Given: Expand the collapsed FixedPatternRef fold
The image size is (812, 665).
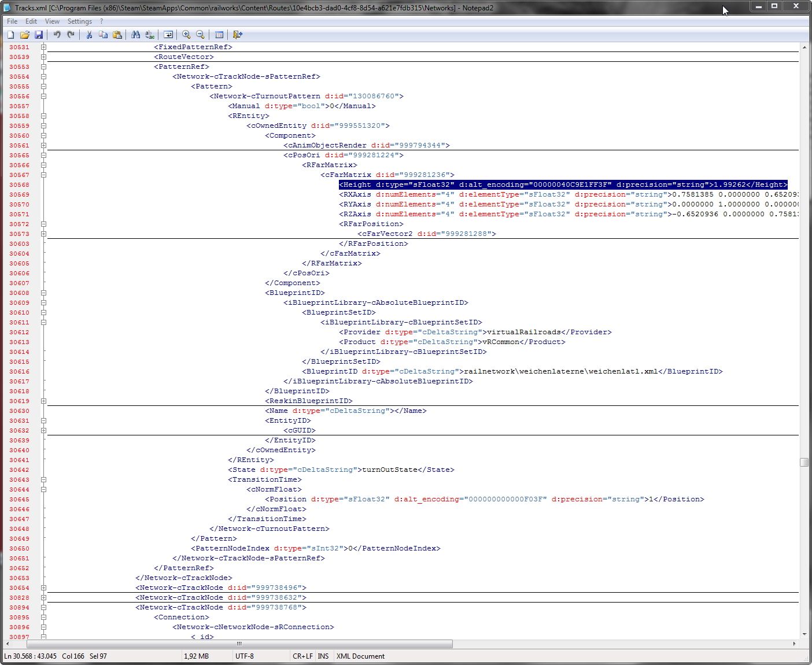Looking at the screenshot, I should (x=43, y=47).
